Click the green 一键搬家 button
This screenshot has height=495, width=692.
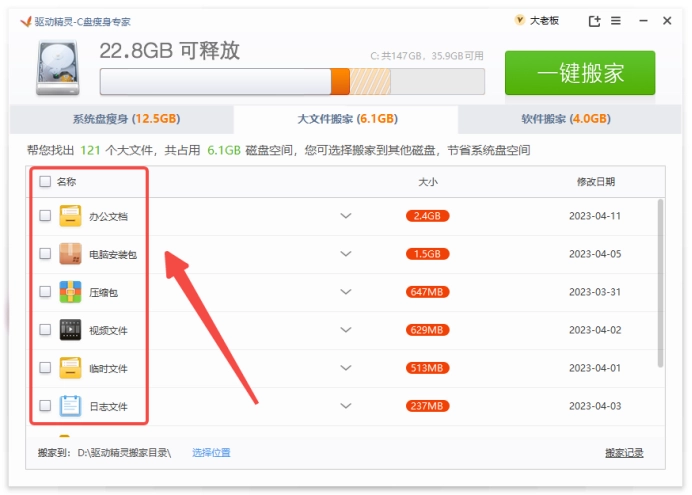[580, 73]
